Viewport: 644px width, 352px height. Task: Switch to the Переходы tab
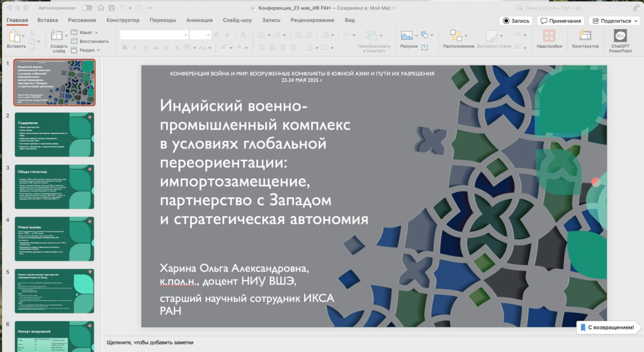[x=163, y=20]
